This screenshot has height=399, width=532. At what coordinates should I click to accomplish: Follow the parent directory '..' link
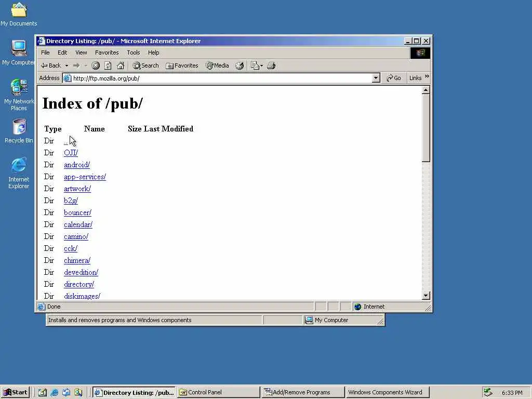click(x=66, y=141)
